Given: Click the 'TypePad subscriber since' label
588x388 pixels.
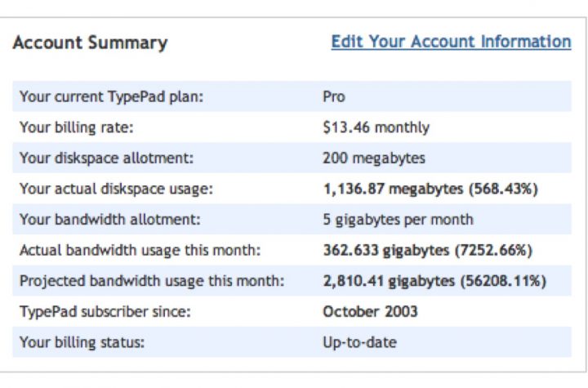Looking at the screenshot, I should coord(105,312).
